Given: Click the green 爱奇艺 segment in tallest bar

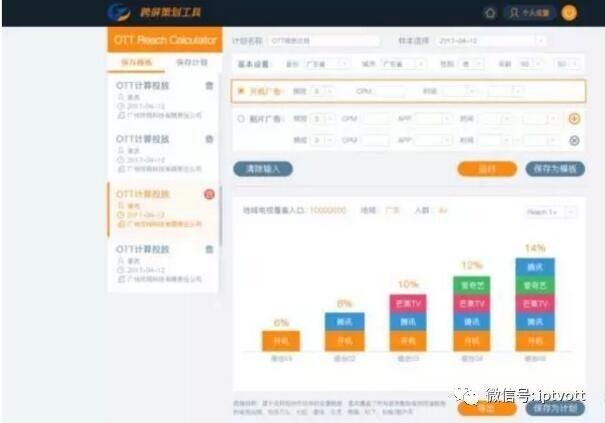Looking at the screenshot, I should click(x=535, y=286).
